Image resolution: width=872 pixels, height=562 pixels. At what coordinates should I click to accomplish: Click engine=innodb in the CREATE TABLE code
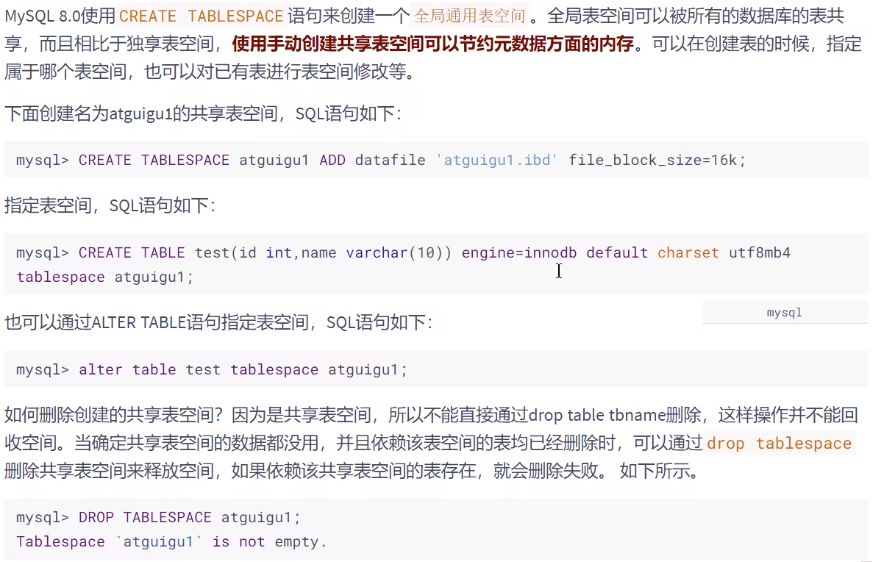pos(519,253)
